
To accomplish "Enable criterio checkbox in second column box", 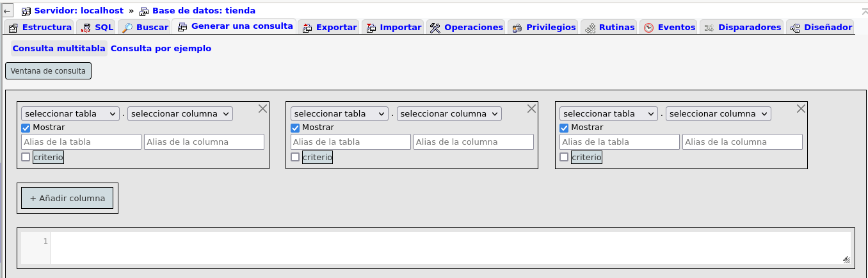I will (x=295, y=157).
